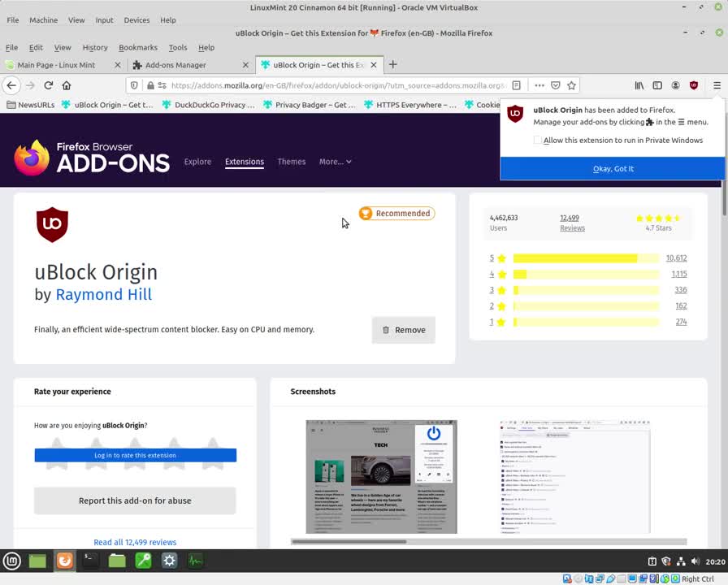Open the Themes section

coord(292,162)
